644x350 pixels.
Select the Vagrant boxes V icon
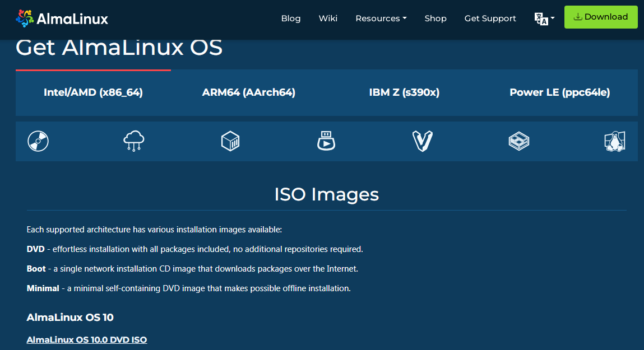422,141
